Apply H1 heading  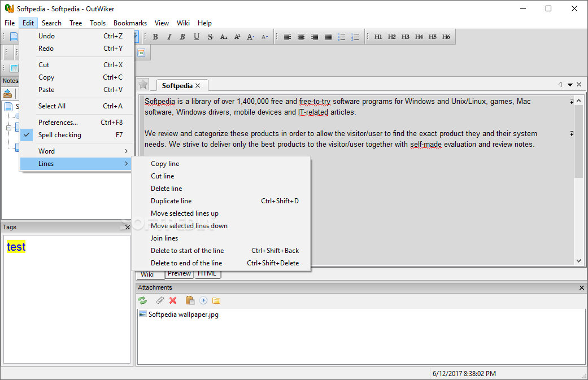(378, 37)
